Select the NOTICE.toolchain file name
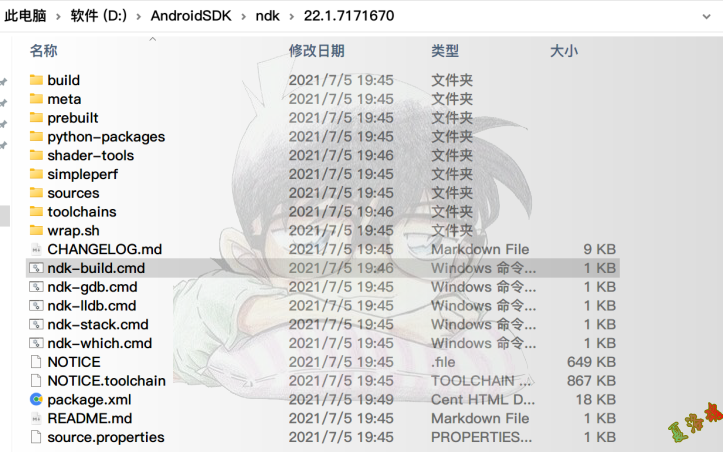The image size is (723, 452). [107, 381]
